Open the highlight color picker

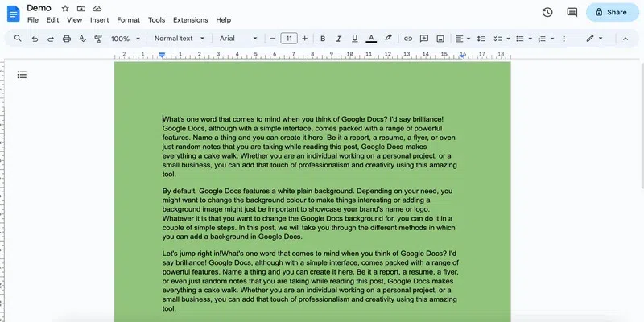(388, 38)
